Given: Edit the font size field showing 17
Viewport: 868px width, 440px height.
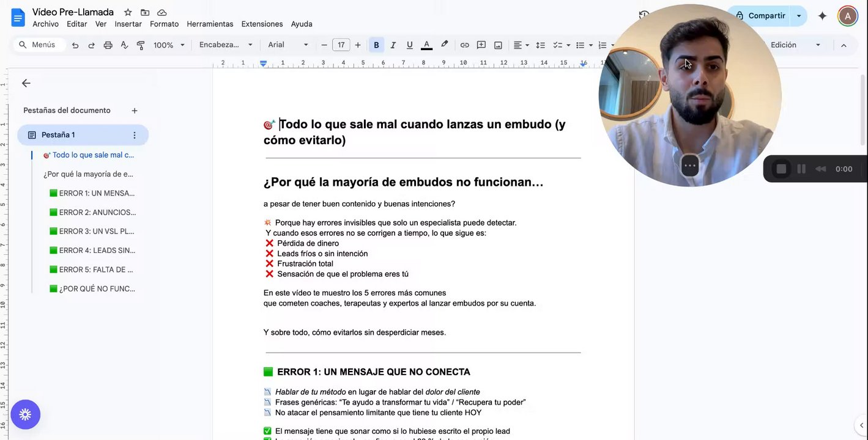Looking at the screenshot, I should point(341,45).
